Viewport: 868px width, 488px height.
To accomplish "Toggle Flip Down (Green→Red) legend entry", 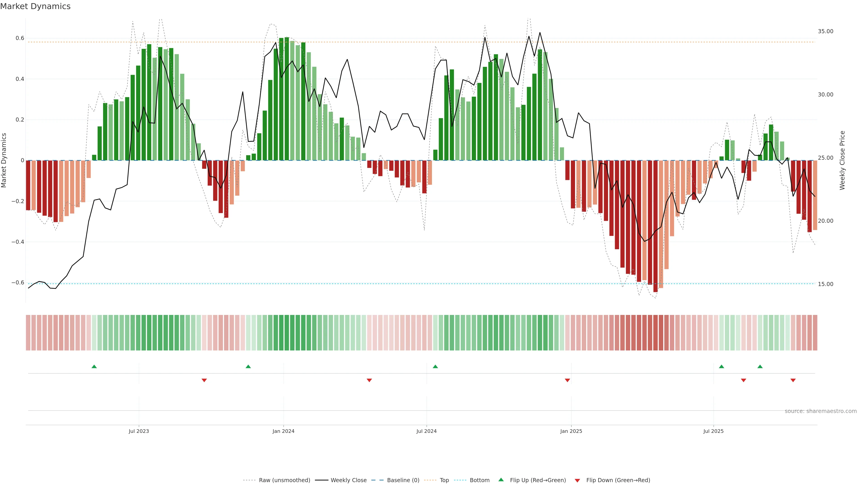I will click(618, 480).
